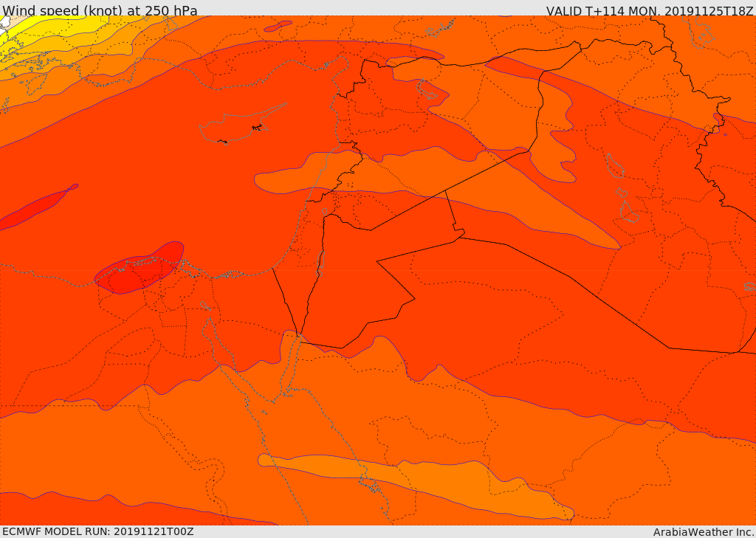Image resolution: width=756 pixels, height=538 pixels.
Task: Click the 'VALID T+114 MON. 20191125T18Z' label
Action: pyautogui.click(x=650, y=10)
